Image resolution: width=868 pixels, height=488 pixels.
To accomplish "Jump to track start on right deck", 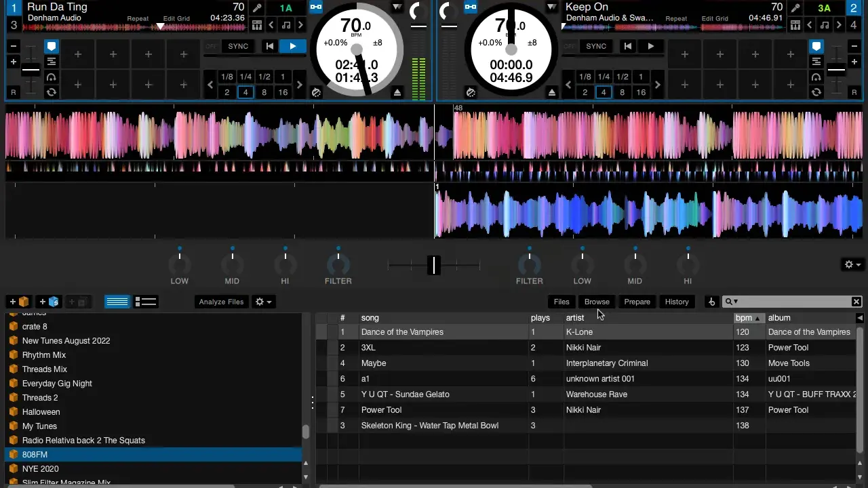I will (x=628, y=46).
